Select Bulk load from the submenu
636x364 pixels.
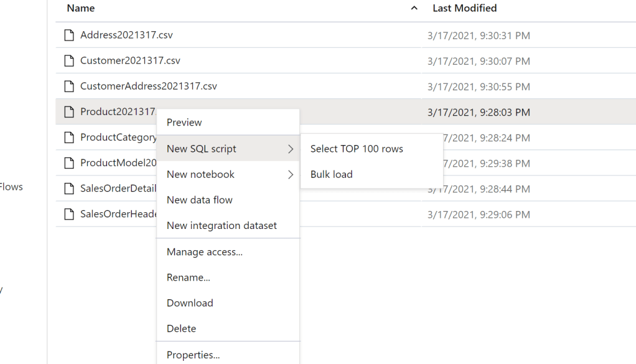coord(332,175)
